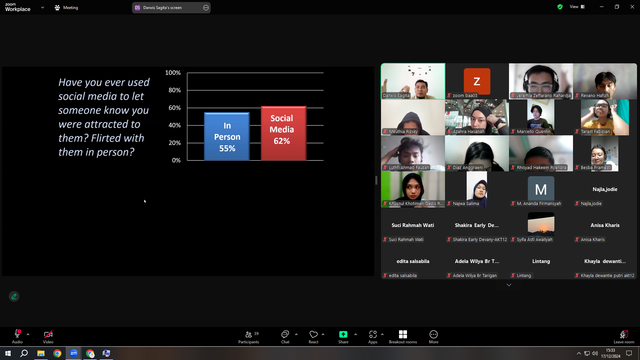
Task: Open the network status tray icon
Action: tap(587, 353)
